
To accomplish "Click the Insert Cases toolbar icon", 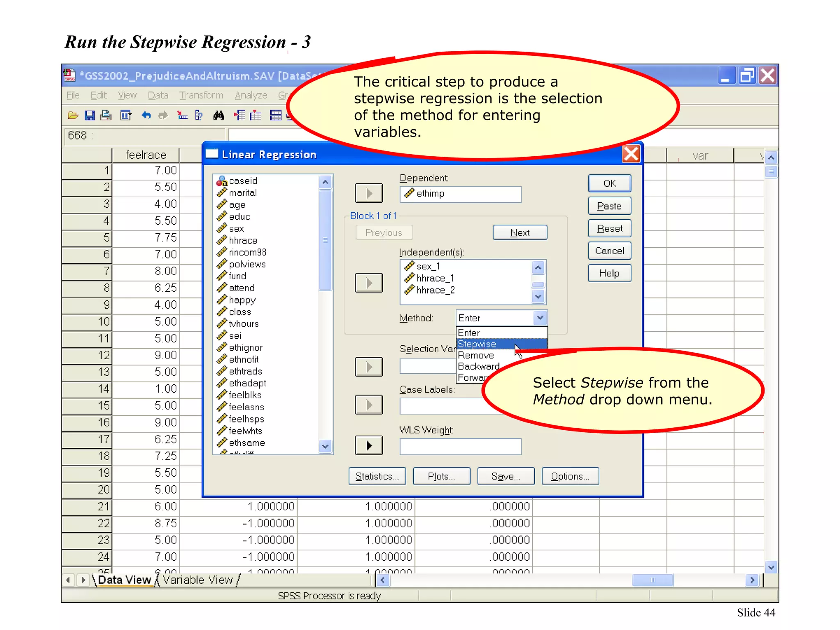I will tap(240, 116).
